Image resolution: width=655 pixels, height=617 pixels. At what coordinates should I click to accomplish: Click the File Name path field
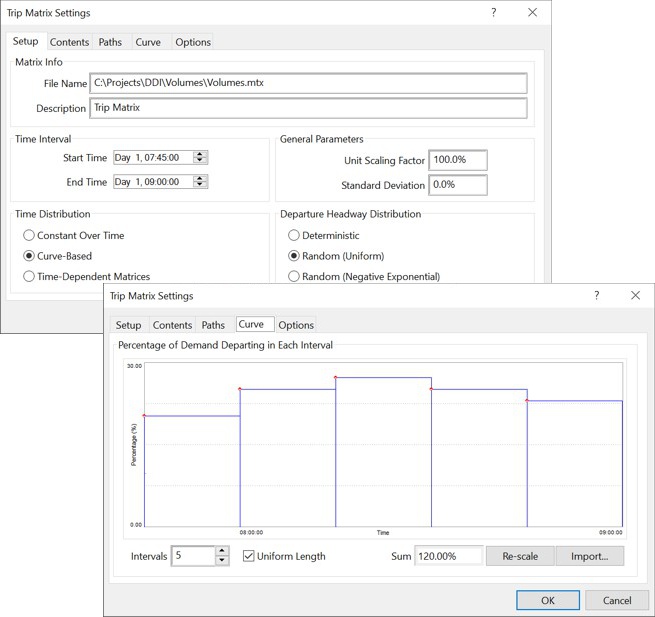(308, 83)
